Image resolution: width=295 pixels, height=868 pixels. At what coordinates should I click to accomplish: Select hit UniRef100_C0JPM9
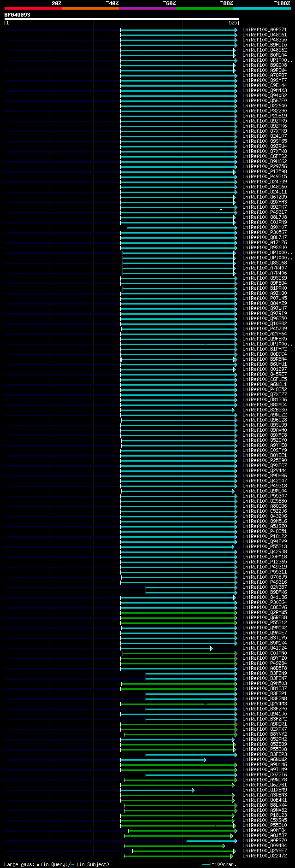(265, 222)
